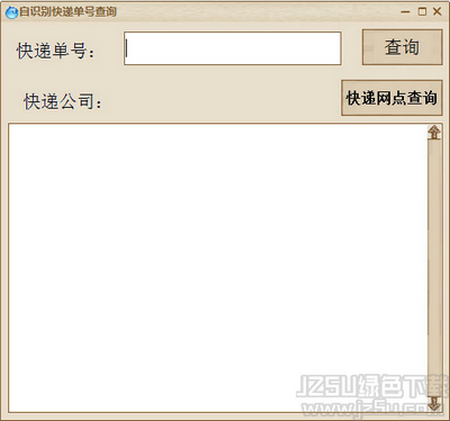Click the 快递公司 label

pos(62,101)
